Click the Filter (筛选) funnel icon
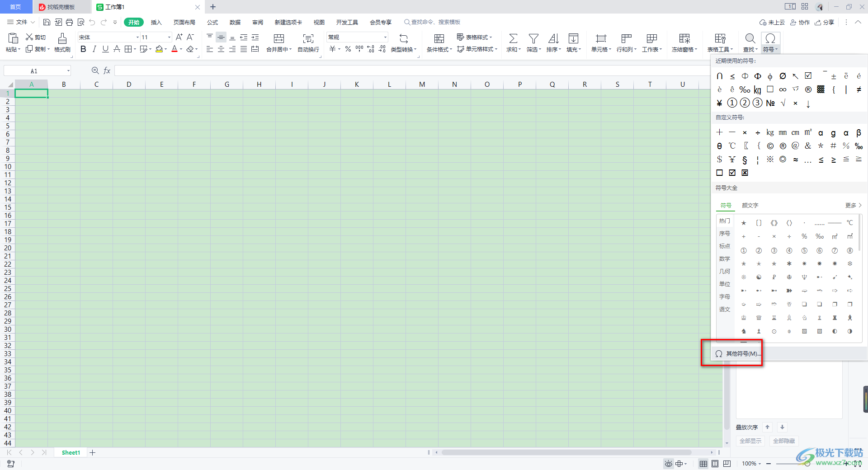The width and height of the screenshot is (868, 470). click(533, 38)
